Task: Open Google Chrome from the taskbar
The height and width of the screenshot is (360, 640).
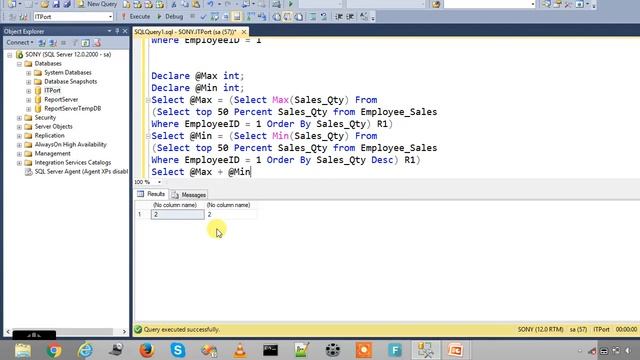Action: pos(54,350)
